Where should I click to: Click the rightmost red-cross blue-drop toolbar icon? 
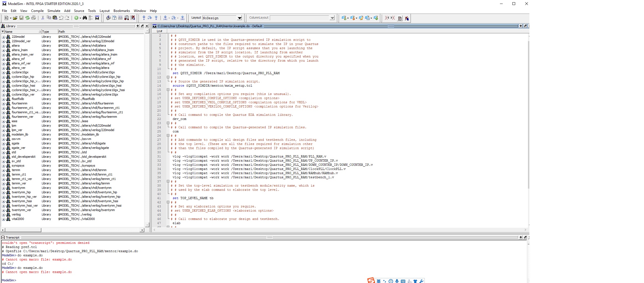click(407, 18)
